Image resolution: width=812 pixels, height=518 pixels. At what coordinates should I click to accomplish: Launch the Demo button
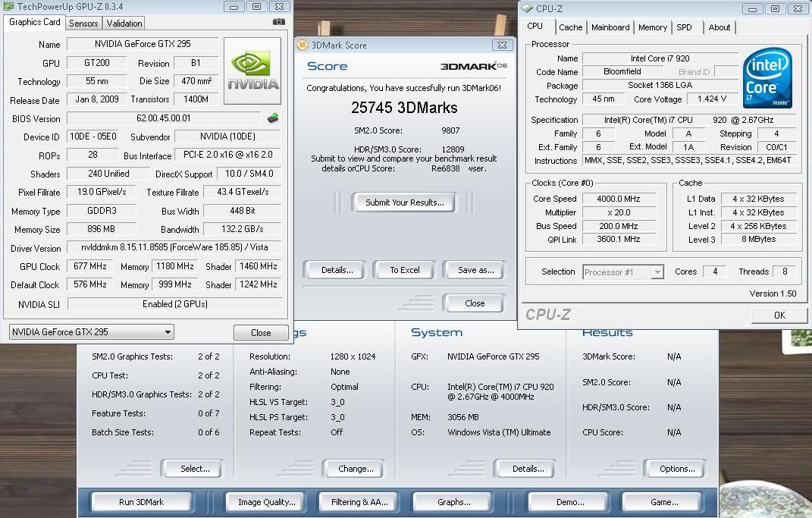click(x=569, y=502)
